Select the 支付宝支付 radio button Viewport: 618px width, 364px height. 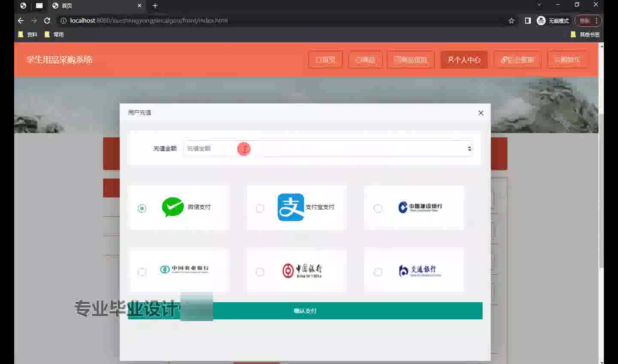pyautogui.click(x=260, y=208)
